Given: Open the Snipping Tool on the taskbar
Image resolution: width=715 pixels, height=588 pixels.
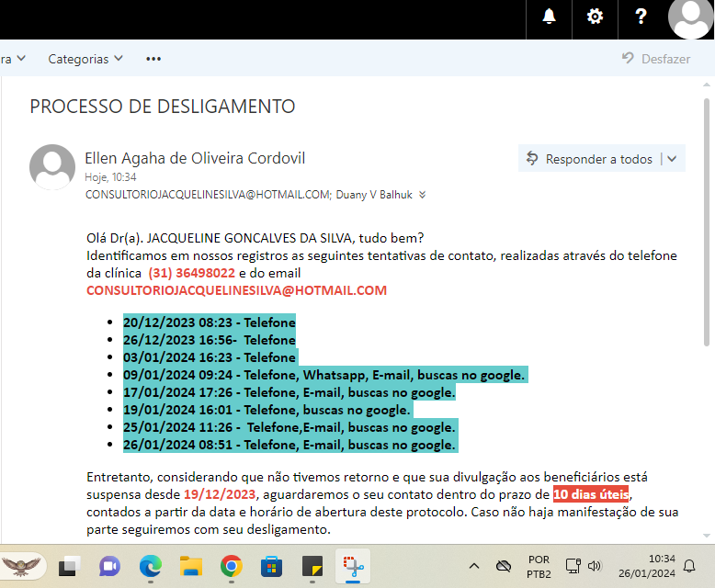Looking at the screenshot, I should pyautogui.click(x=351, y=567).
